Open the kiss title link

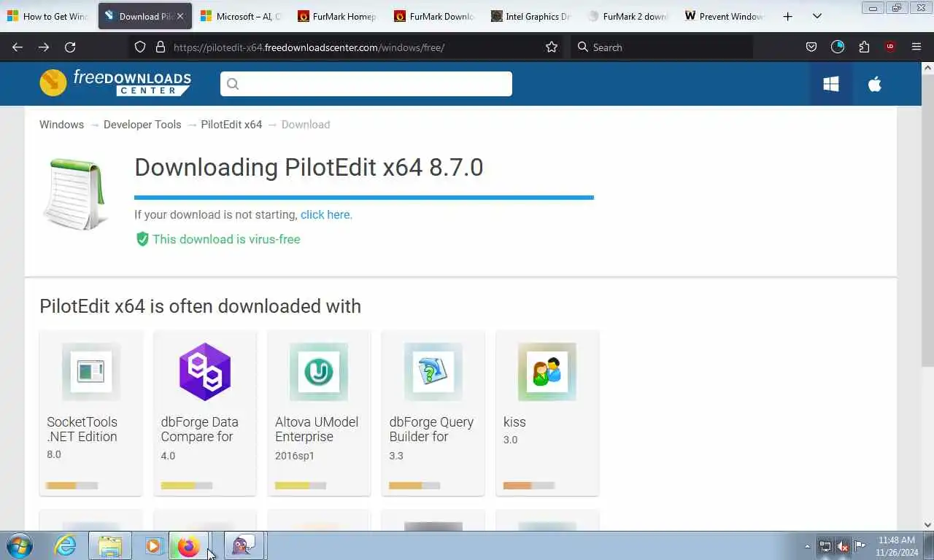tap(514, 422)
